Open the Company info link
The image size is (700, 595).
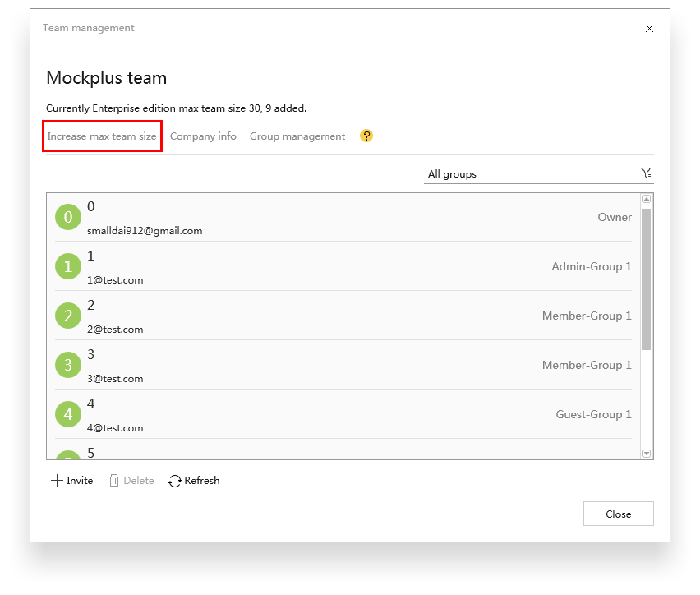(203, 136)
